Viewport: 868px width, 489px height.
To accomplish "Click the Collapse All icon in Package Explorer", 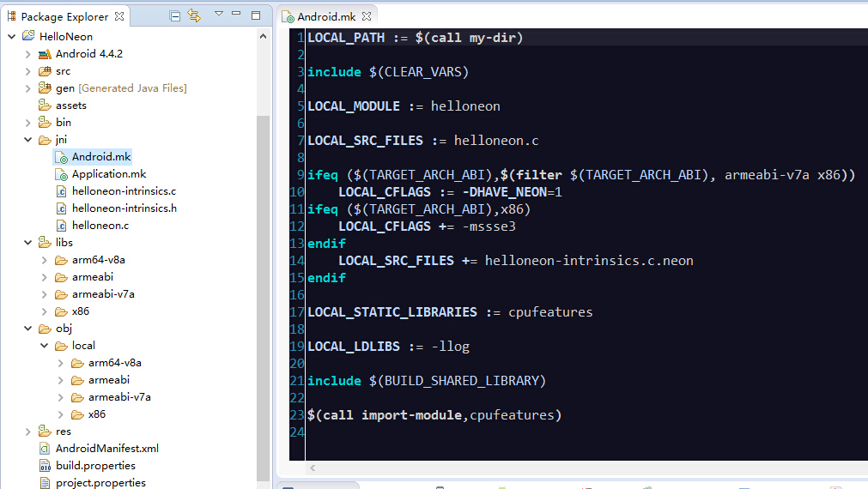I will tap(175, 16).
